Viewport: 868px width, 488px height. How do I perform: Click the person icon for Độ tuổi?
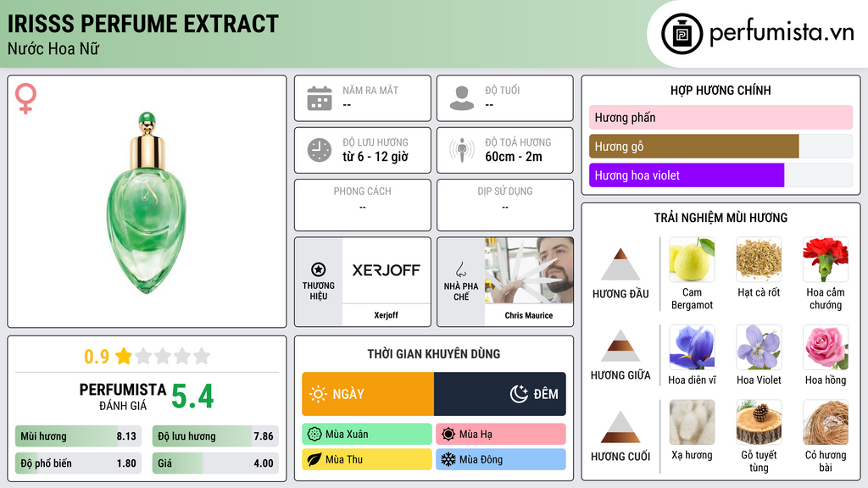tap(462, 98)
